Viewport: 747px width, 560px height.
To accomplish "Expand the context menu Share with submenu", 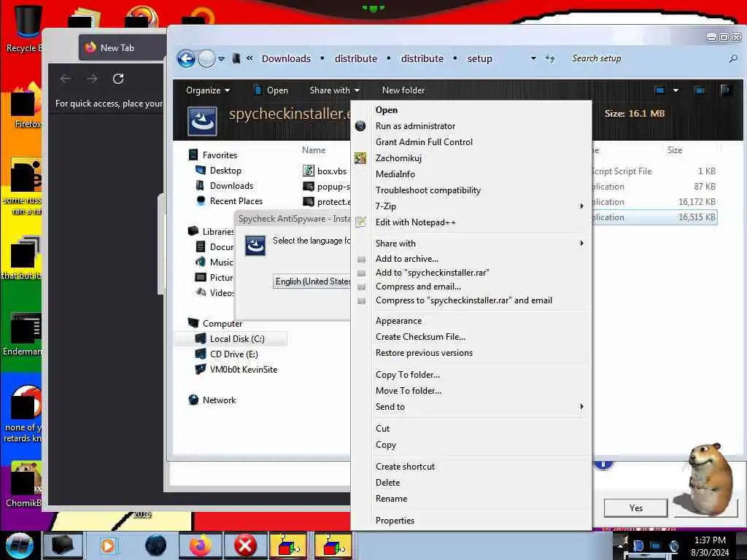I will [471, 244].
